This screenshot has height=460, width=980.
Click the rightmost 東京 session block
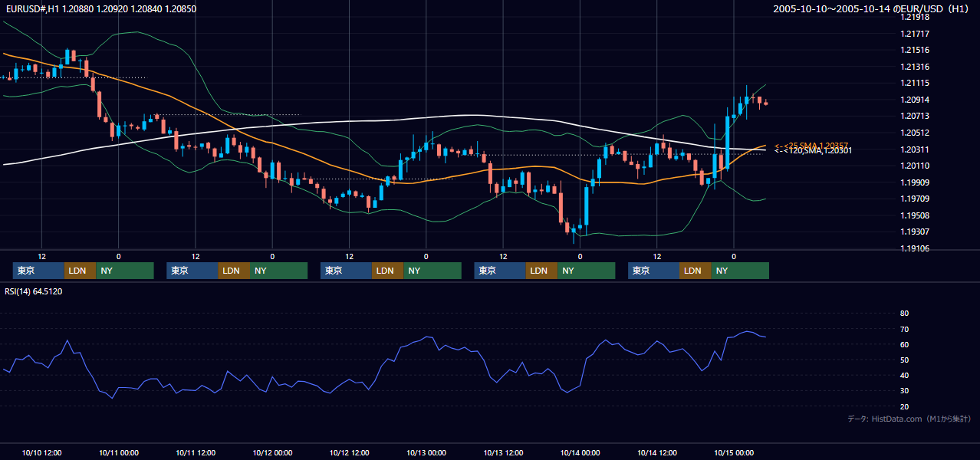click(653, 271)
